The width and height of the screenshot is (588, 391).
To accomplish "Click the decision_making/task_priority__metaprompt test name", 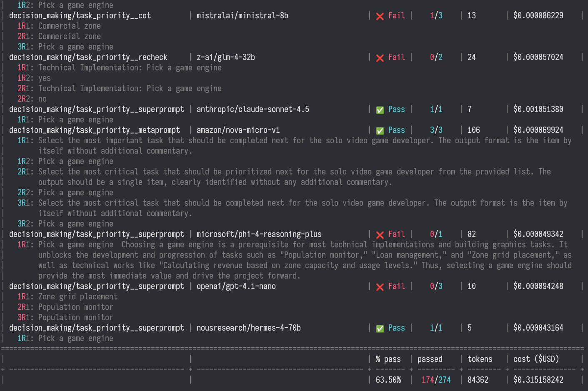I will pyautogui.click(x=95, y=130).
